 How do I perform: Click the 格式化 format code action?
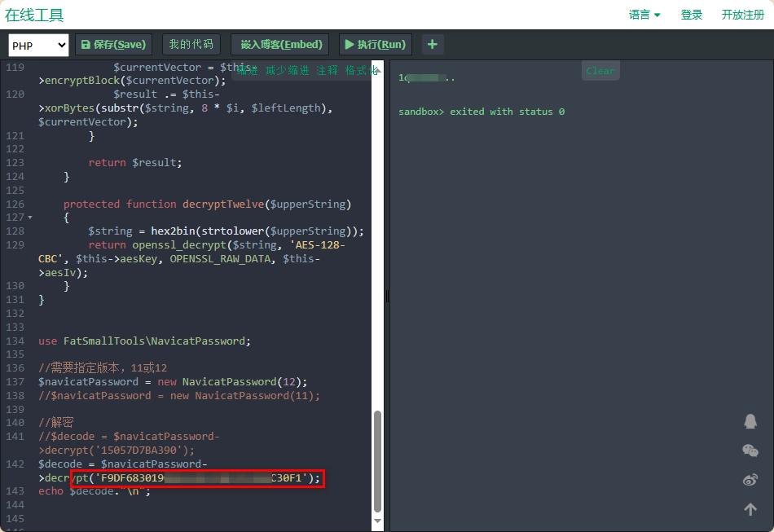click(x=362, y=71)
